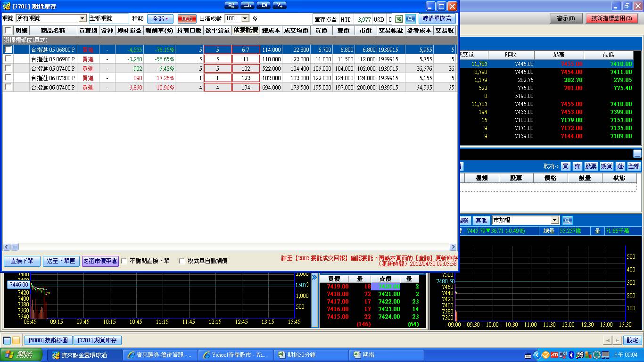Click the horizontal scrollbar thumb in inventory table
This screenshot has height=362, width=644.
(15, 247)
